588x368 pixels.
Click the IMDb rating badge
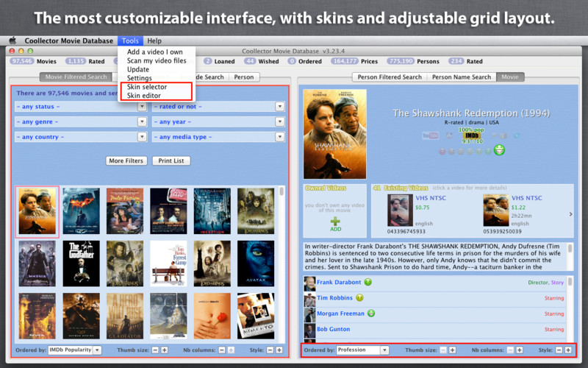point(471,135)
